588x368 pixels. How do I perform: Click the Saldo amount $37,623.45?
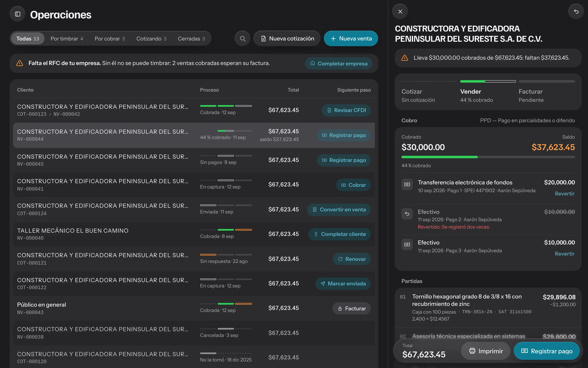click(x=553, y=147)
